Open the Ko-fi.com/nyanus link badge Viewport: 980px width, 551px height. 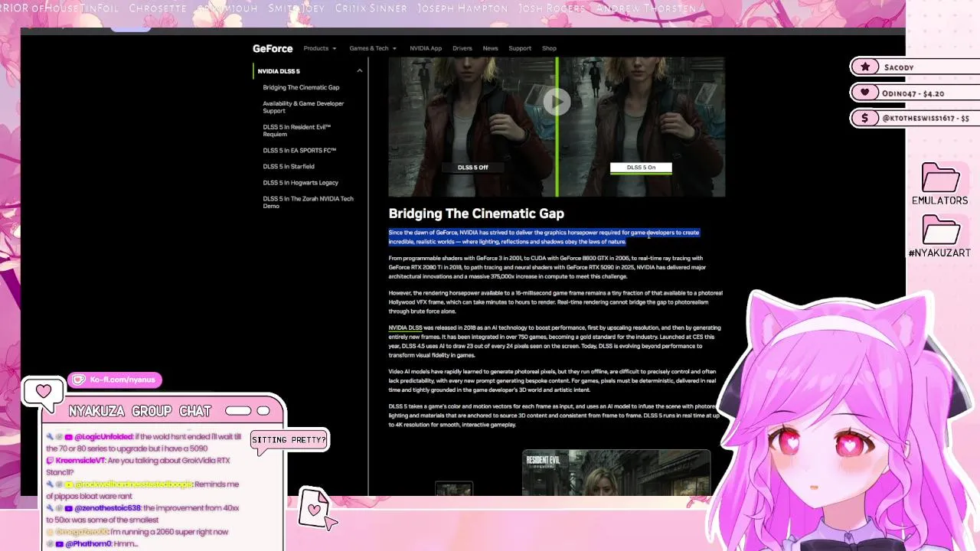point(116,380)
